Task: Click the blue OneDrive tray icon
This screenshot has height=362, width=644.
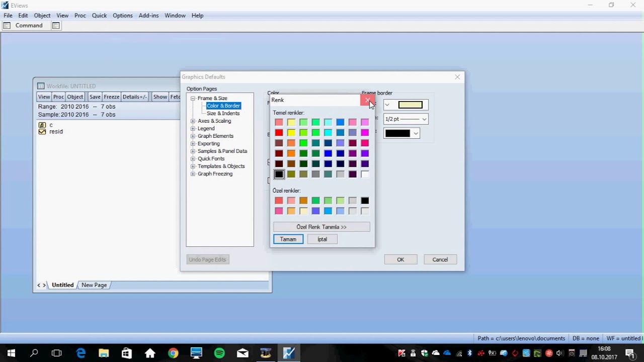Action: pyautogui.click(x=447, y=353)
